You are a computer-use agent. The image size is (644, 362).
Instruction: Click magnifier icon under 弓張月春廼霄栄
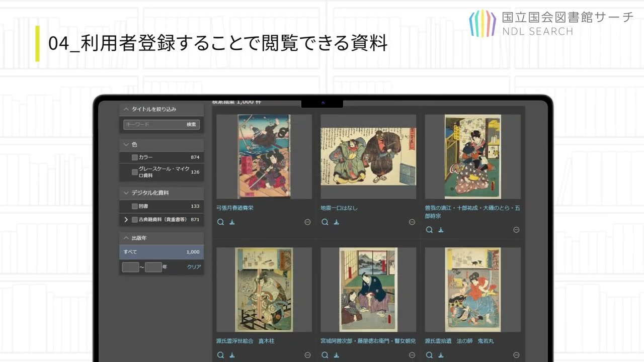(x=220, y=222)
